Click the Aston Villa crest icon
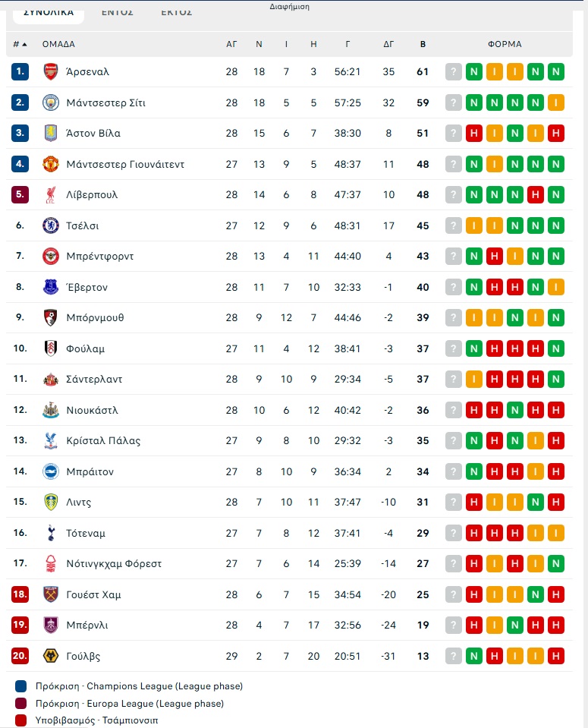Viewport: 588px width, 728px height. (51, 134)
